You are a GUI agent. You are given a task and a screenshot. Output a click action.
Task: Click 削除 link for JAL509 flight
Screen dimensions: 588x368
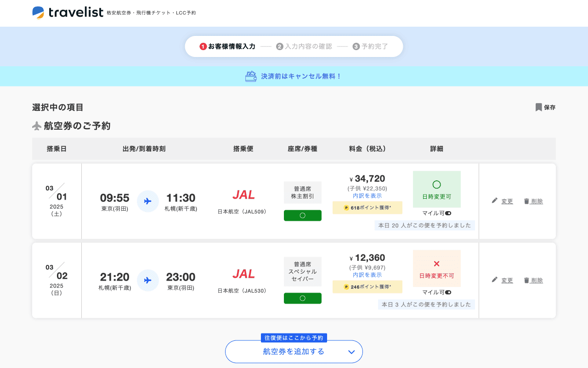[x=537, y=201]
